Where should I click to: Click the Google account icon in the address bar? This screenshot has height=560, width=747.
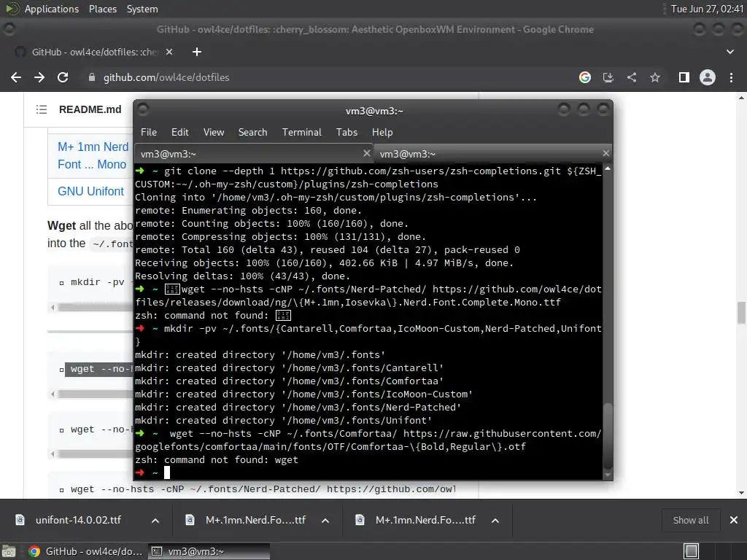click(585, 77)
